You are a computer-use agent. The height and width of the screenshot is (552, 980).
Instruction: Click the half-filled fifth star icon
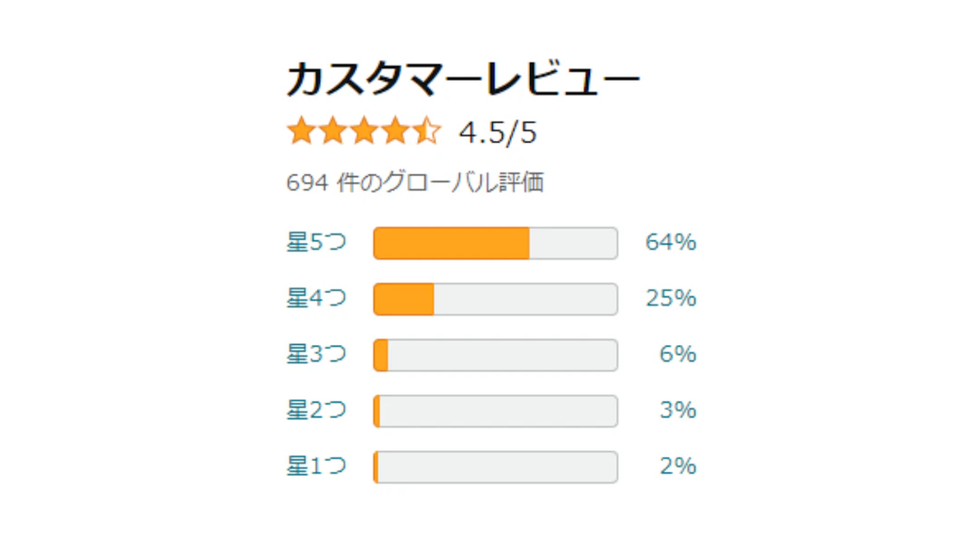[x=428, y=131]
